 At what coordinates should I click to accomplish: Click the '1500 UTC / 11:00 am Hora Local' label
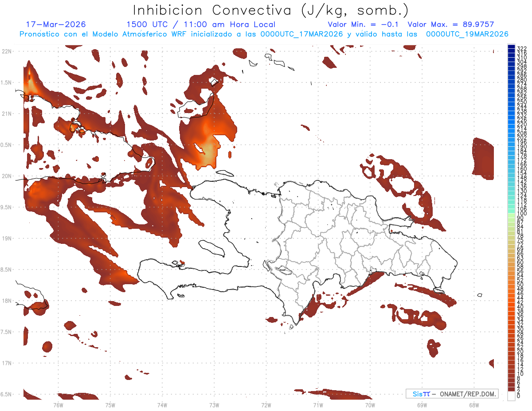(201, 25)
